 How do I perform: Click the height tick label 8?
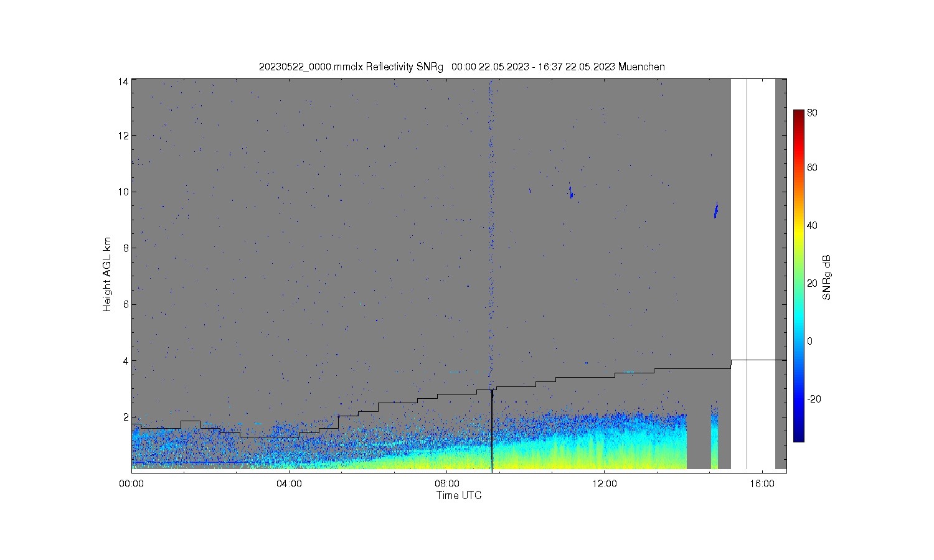(x=126, y=248)
